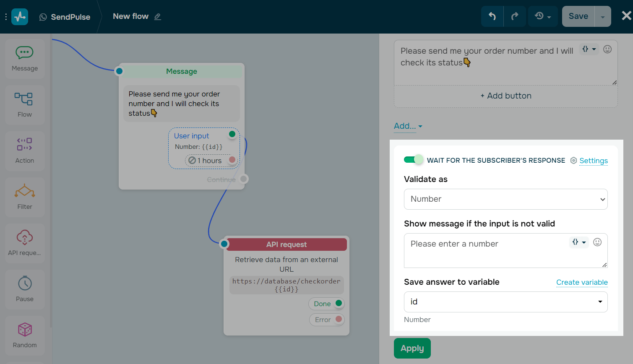Screen dimensions: 633x364
Task: Select the Message block in the sidebar
Action: click(24, 58)
